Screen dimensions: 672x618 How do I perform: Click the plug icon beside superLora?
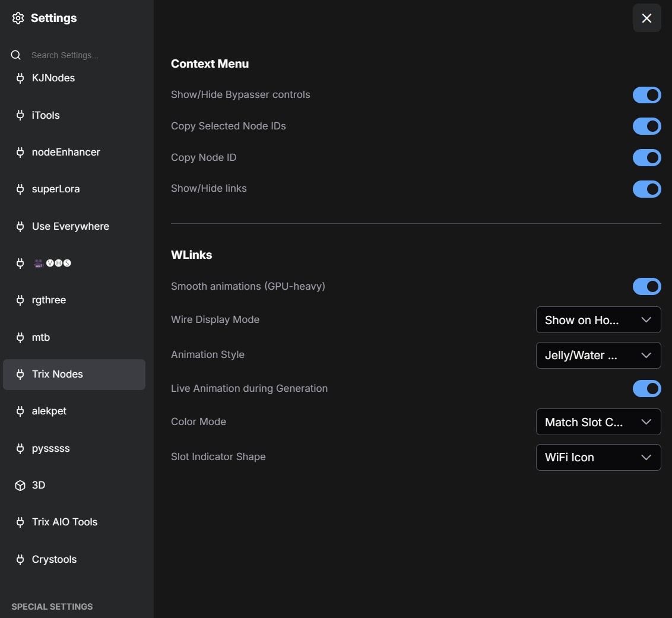[20, 189]
